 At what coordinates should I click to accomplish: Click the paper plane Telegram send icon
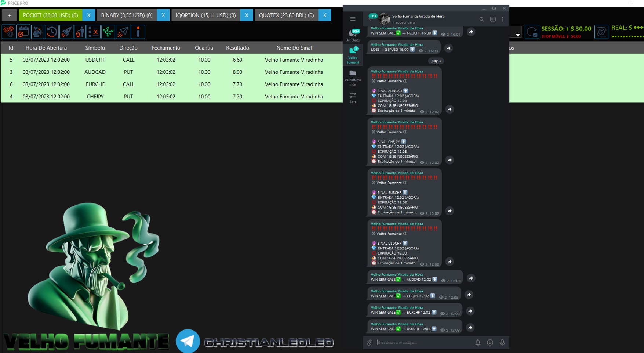click(123, 32)
